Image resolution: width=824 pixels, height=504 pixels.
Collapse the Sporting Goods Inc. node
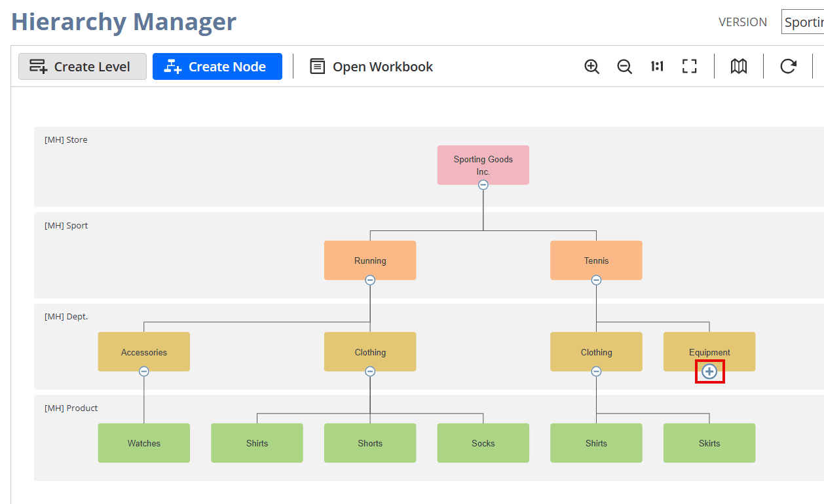[483, 185]
